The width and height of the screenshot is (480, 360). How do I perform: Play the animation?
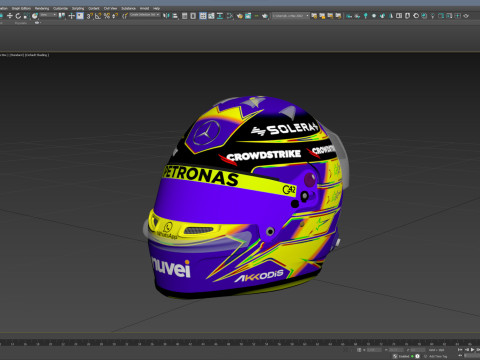(472, 350)
